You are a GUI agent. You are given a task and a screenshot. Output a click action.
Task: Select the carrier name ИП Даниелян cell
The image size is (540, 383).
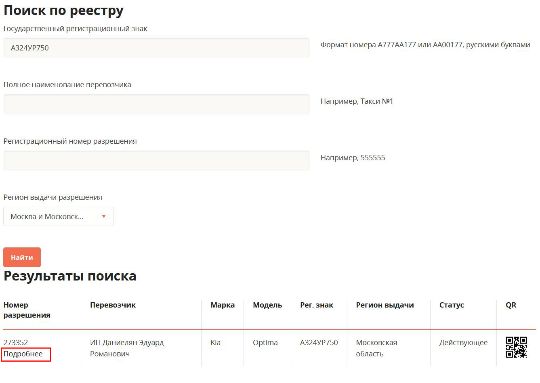pos(127,348)
